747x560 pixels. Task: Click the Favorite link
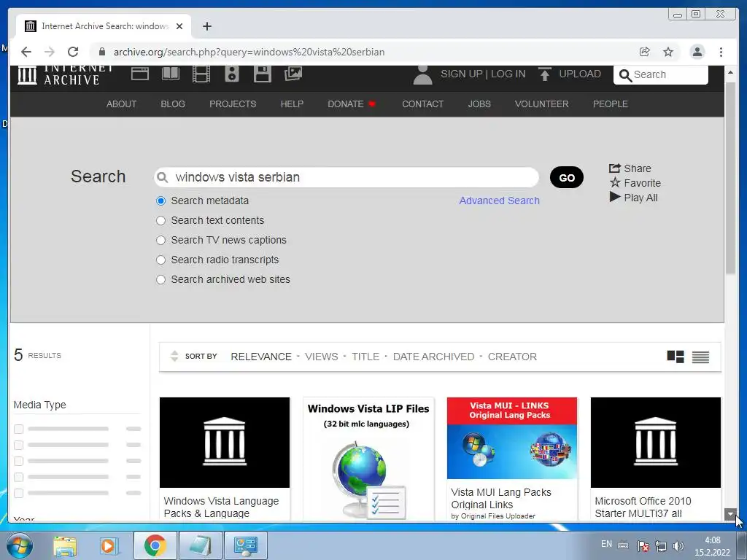pyautogui.click(x=635, y=183)
